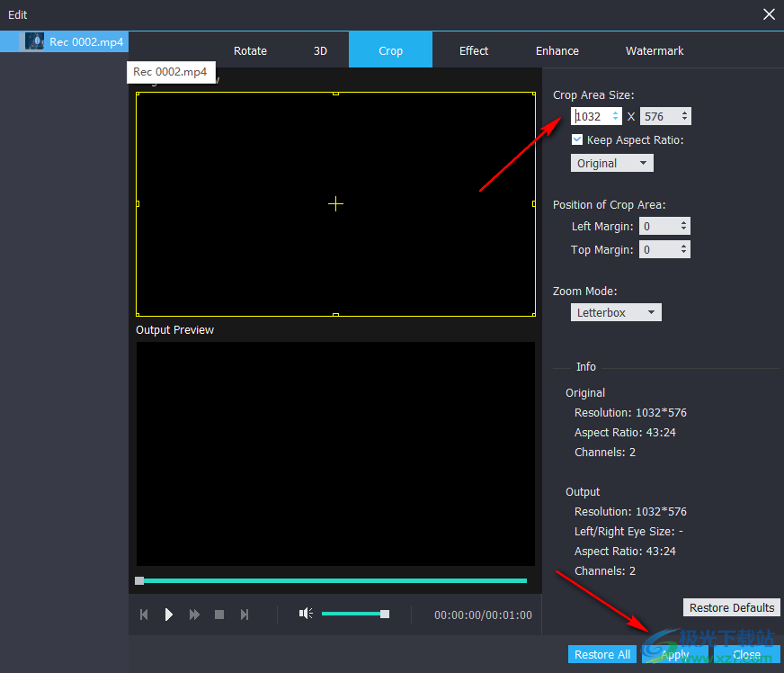Select Rec 0002.mp4 in file list
Image resolution: width=784 pixels, height=673 pixels.
pyautogui.click(x=64, y=41)
